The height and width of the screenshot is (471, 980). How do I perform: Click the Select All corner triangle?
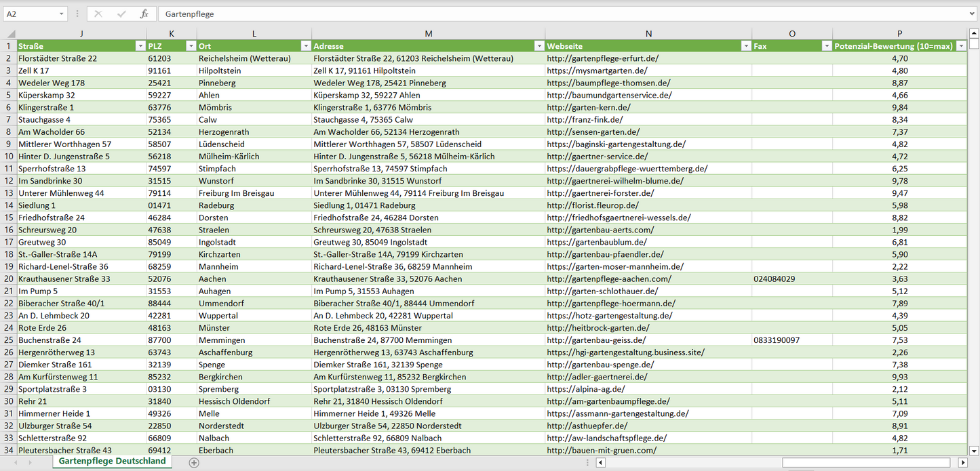pyautogui.click(x=11, y=34)
